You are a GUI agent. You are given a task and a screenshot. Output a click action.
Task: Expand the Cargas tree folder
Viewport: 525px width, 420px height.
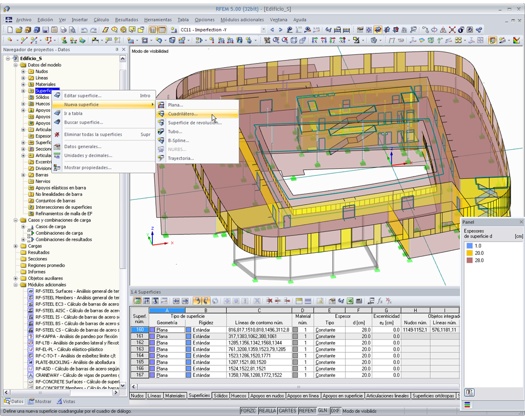click(15, 246)
